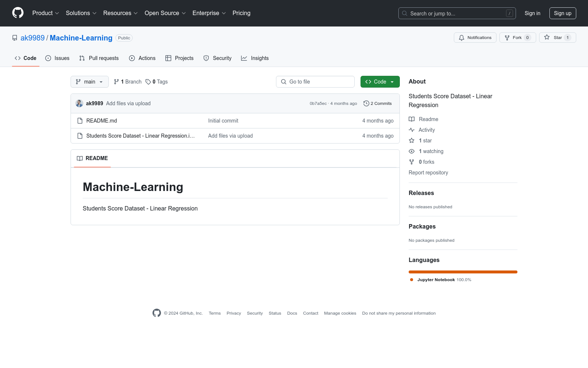Focus the Search or jump to field
The image size is (588, 368).
pyautogui.click(x=457, y=13)
